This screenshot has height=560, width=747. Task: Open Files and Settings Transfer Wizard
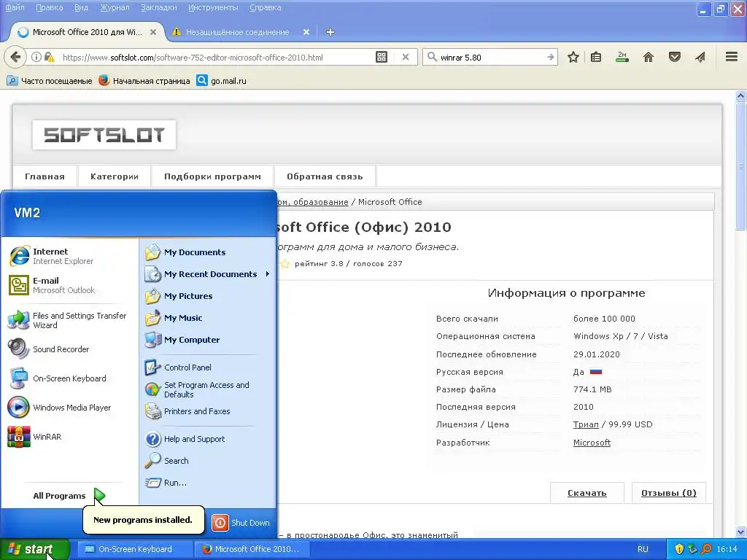[68, 321]
